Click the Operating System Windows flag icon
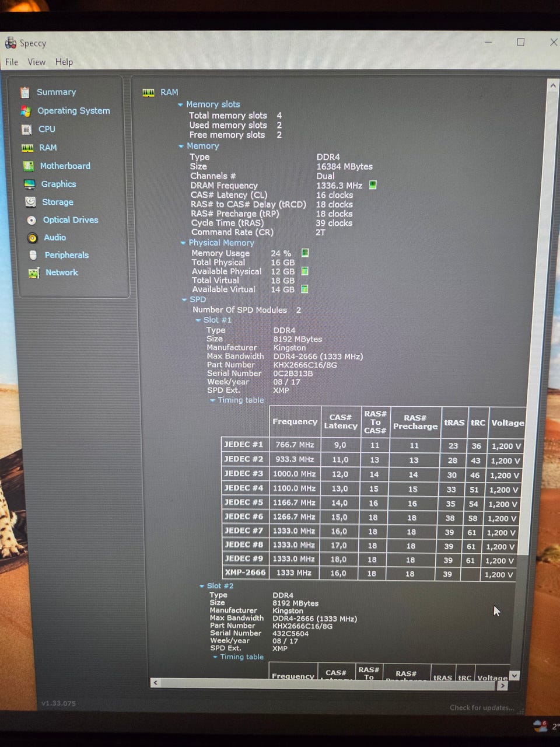This screenshot has width=560, height=747. pos(26,111)
